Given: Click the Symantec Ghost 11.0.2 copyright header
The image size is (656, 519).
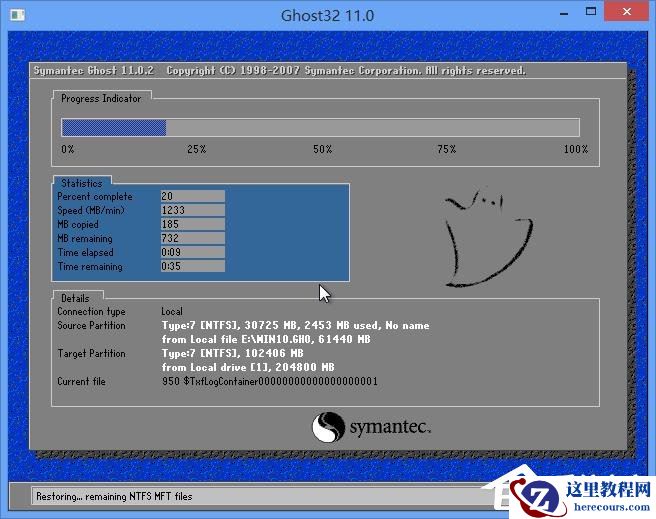Looking at the screenshot, I should pos(279,70).
